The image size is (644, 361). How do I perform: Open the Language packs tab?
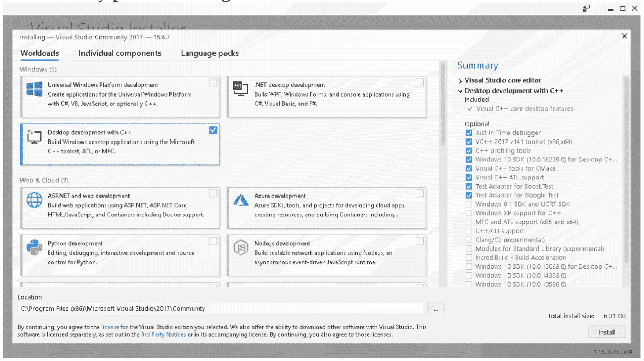pyautogui.click(x=209, y=53)
